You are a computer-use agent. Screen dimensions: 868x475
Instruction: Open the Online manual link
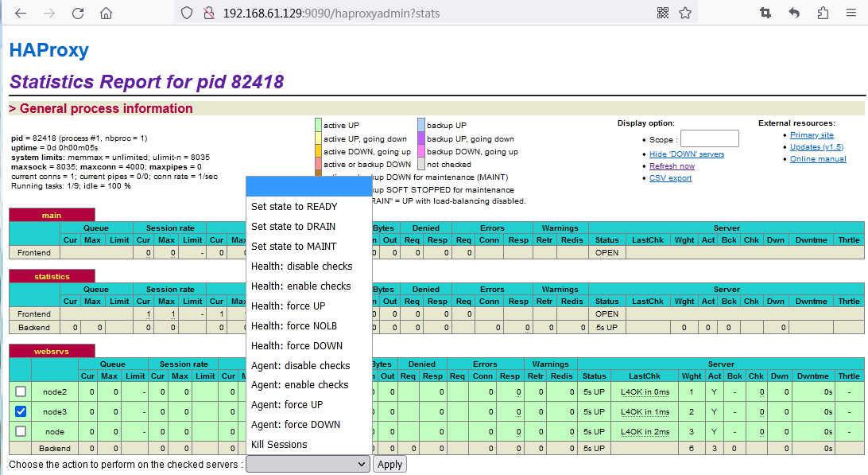[818, 158]
